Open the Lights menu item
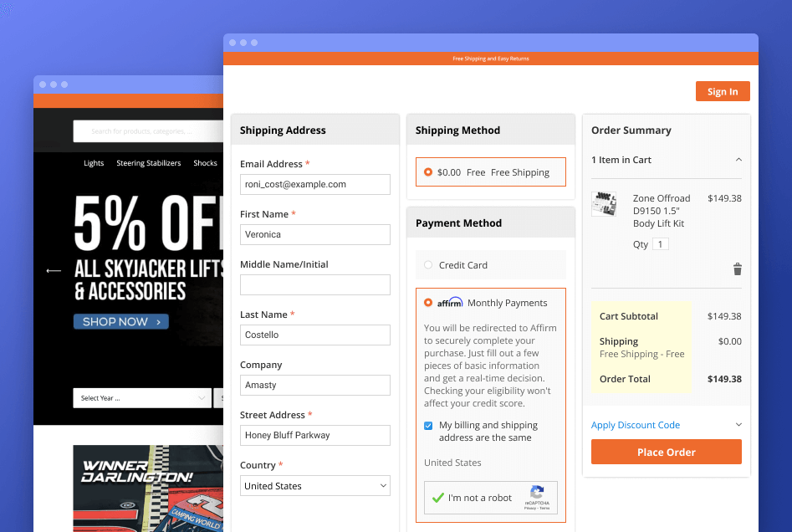The height and width of the screenshot is (532, 792). click(94, 163)
